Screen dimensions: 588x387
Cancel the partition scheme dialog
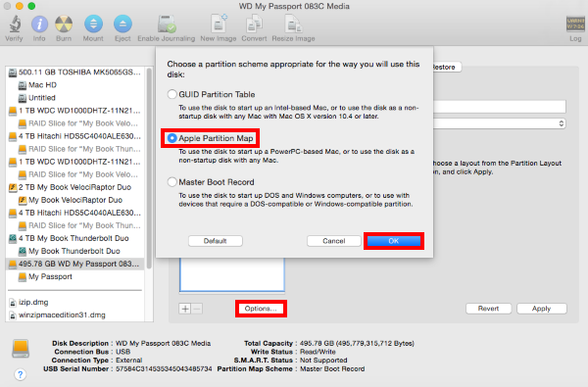pos(334,241)
